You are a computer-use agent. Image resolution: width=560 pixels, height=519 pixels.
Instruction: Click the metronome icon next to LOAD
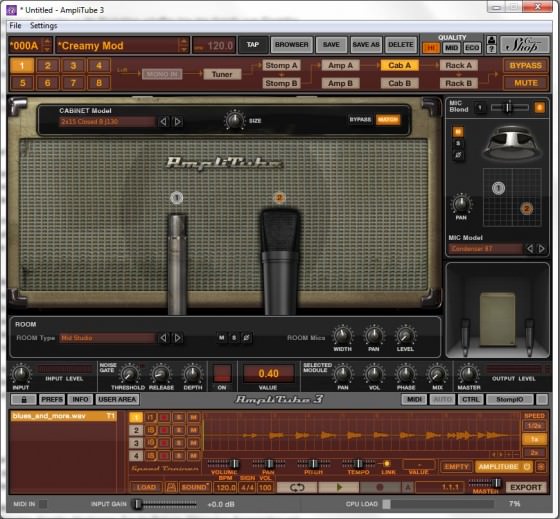(171, 487)
